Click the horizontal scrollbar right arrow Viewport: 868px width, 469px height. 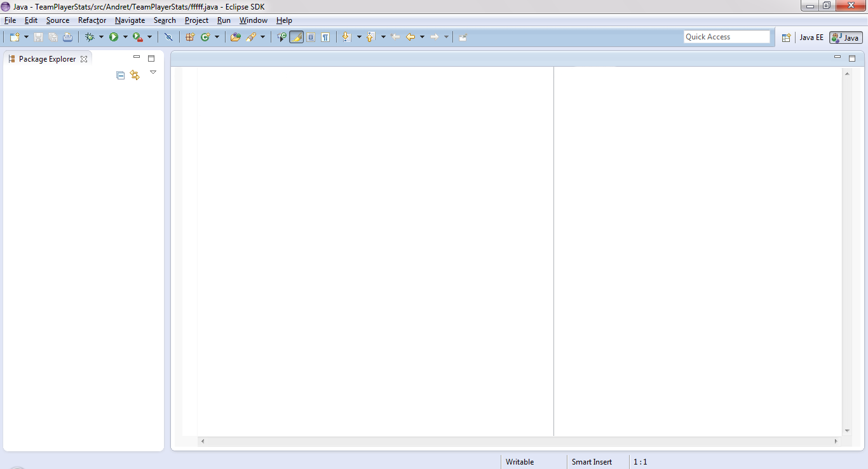(x=836, y=441)
